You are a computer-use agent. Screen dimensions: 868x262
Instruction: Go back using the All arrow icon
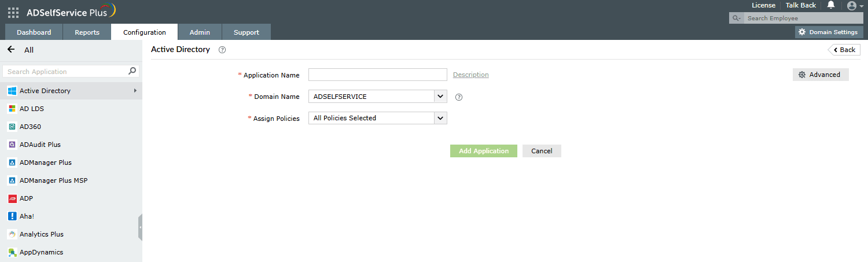pyautogui.click(x=11, y=50)
